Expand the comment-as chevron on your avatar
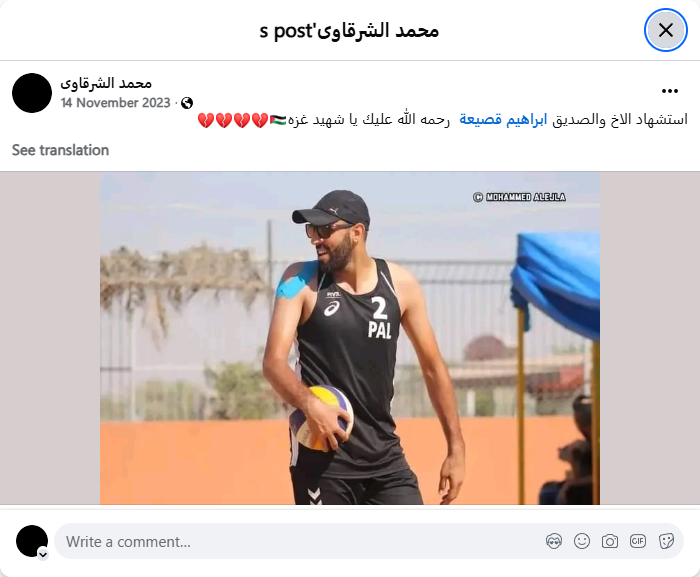The height and width of the screenshot is (577, 700). click(43, 554)
